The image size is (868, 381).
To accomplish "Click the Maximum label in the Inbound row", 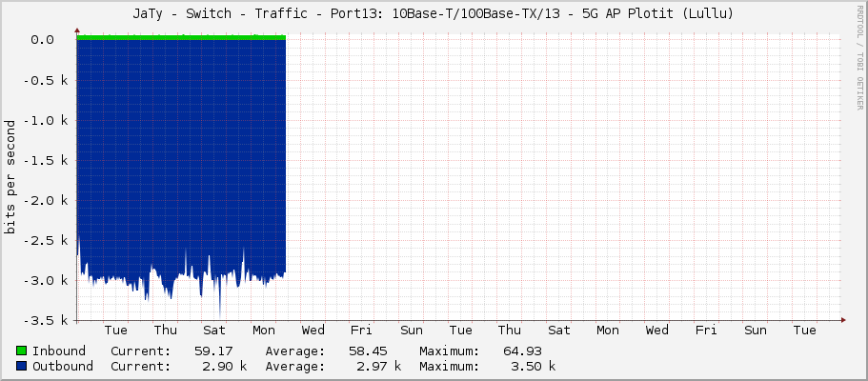I will click(450, 351).
